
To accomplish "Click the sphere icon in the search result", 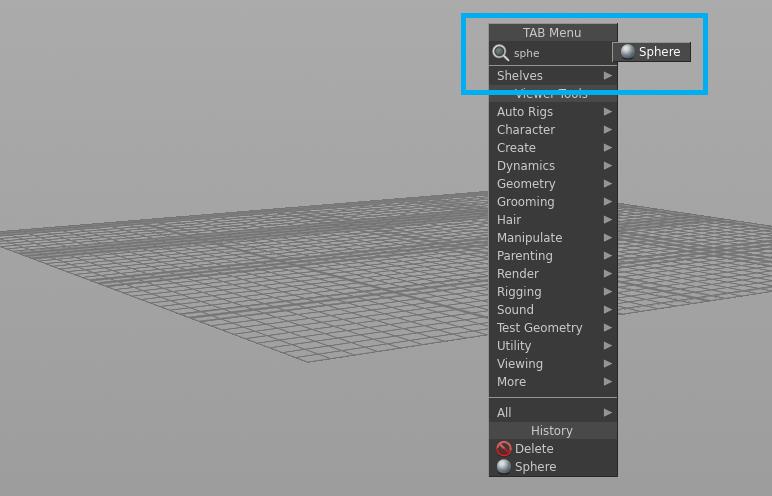I will pos(627,52).
